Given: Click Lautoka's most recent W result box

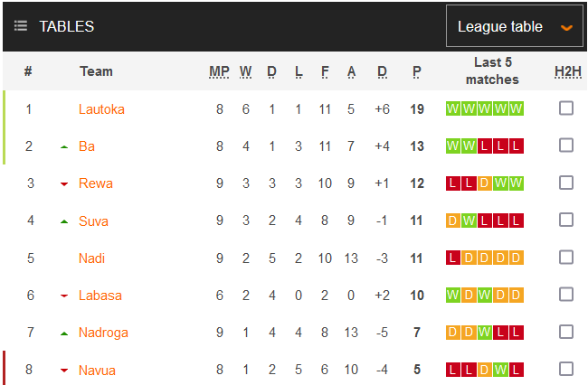Looking at the screenshot, I should [x=453, y=108].
